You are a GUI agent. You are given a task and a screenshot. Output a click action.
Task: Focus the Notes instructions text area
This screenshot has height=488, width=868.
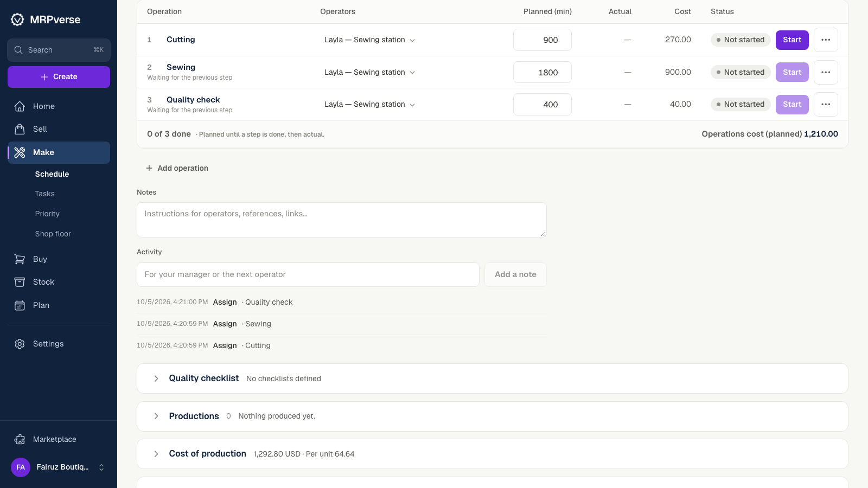[x=342, y=220]
